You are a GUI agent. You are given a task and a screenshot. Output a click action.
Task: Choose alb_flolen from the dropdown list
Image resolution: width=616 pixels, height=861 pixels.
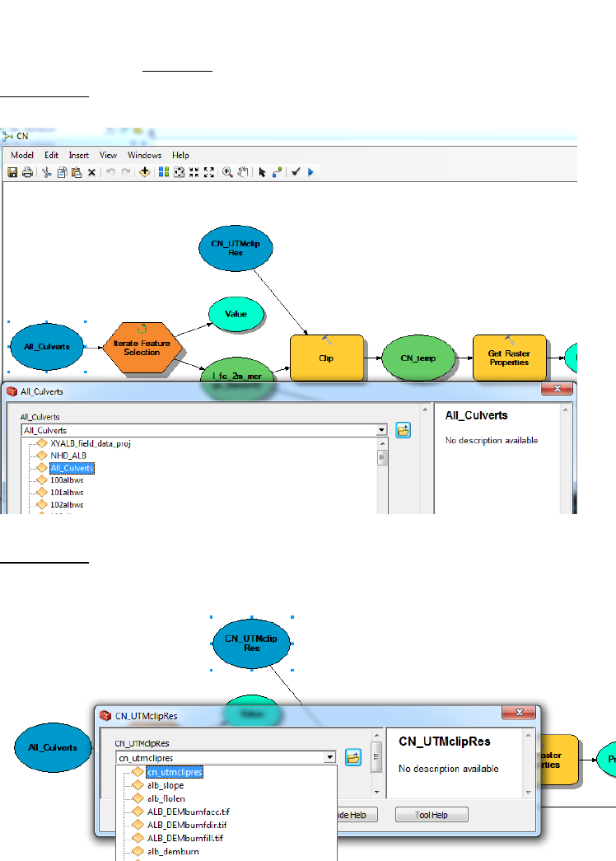pos(166,799)
